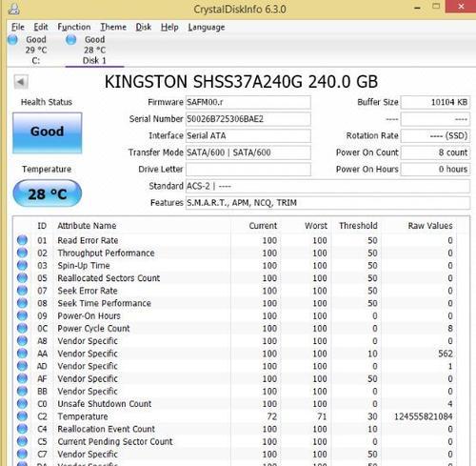Click the Standard field ACS-2

point(327,186)
